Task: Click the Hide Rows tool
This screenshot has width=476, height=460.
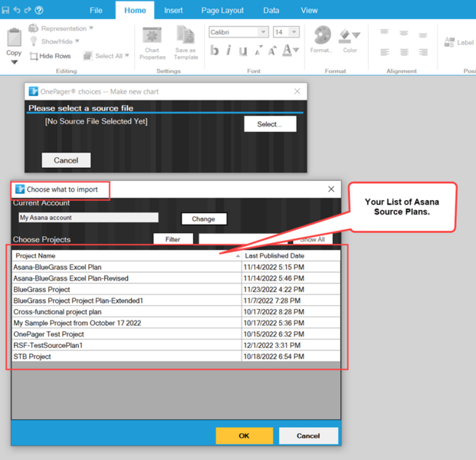Action: pos(50,56)
